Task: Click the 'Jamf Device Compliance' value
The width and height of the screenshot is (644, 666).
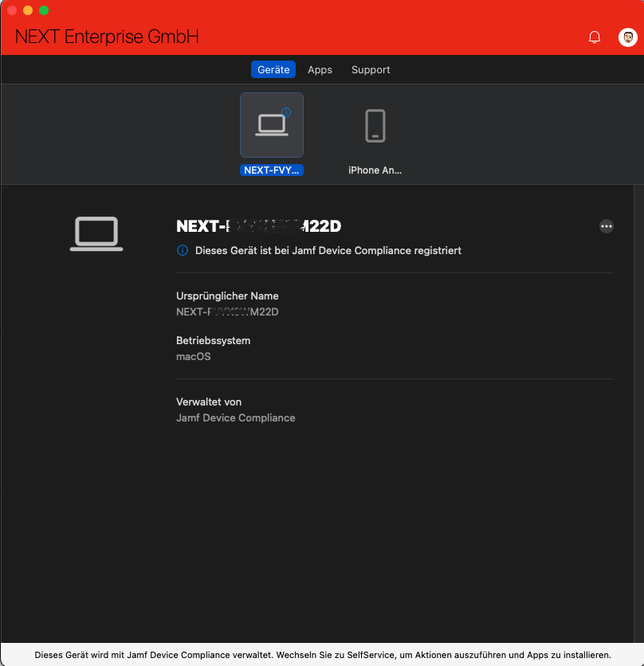Action: [x=235, y=418]
